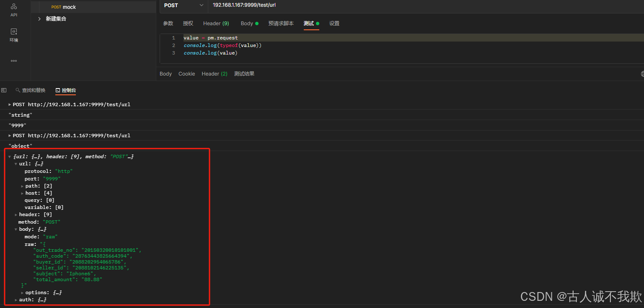The height and width of the screenshot is (308, 644).
Task: Collapse the logged request object root
Action: pyautogui.click(x=10, y=157)
